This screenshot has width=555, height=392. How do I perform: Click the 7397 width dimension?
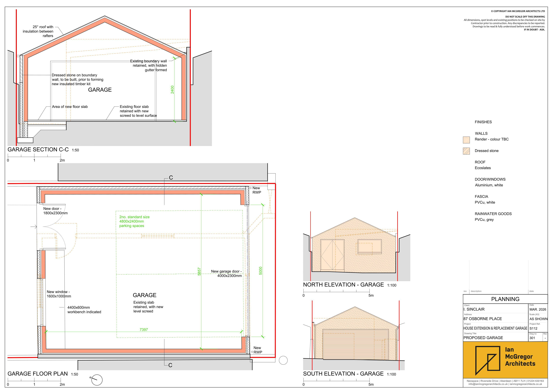coord(144,329)
